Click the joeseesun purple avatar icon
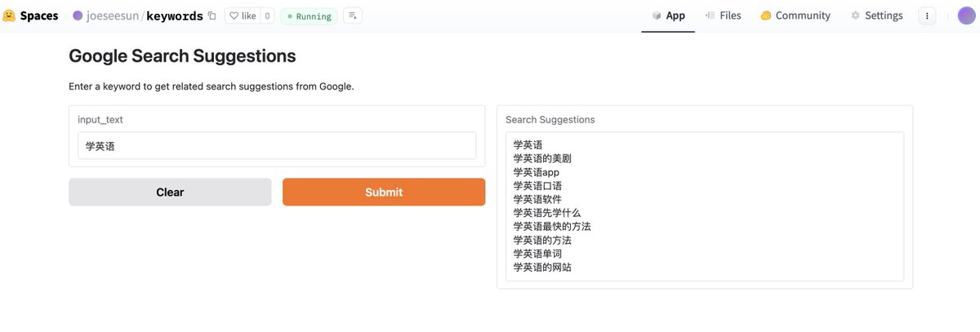The height and width of the screenshot is (332, 980). (78, 15)
